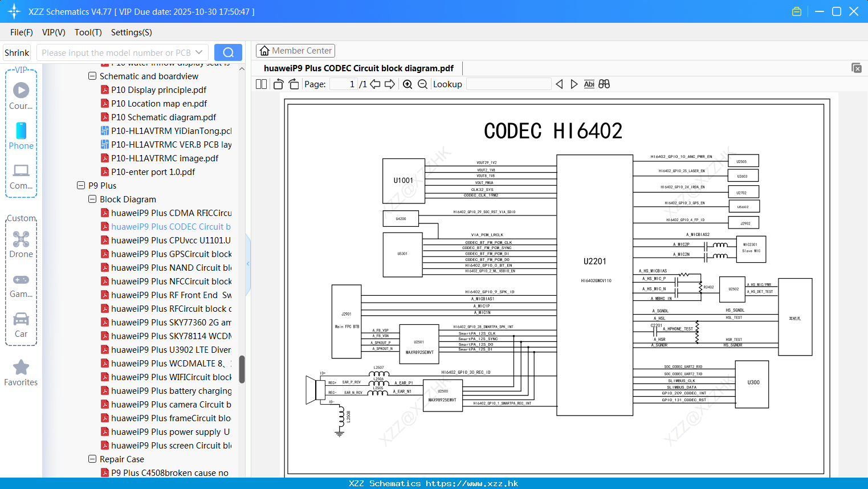Open huaweiP9 Plus CPUvcc U1101 file
The height and width of the screenshot is (489, 868).
click(x=166, y=240)
